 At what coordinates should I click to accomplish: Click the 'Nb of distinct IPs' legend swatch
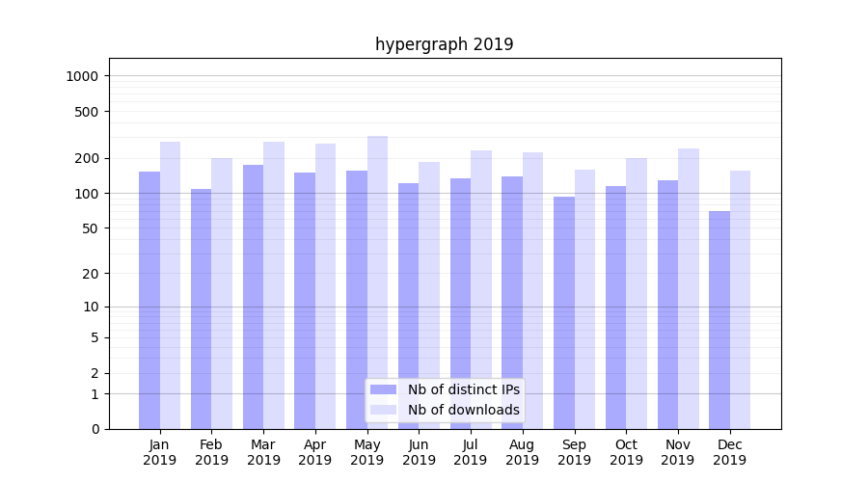coord(383,389)
